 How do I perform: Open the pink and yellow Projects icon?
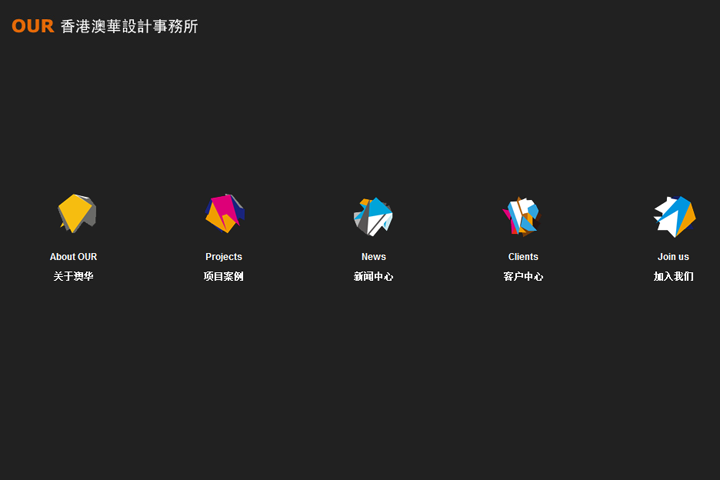tap(222, 214)
